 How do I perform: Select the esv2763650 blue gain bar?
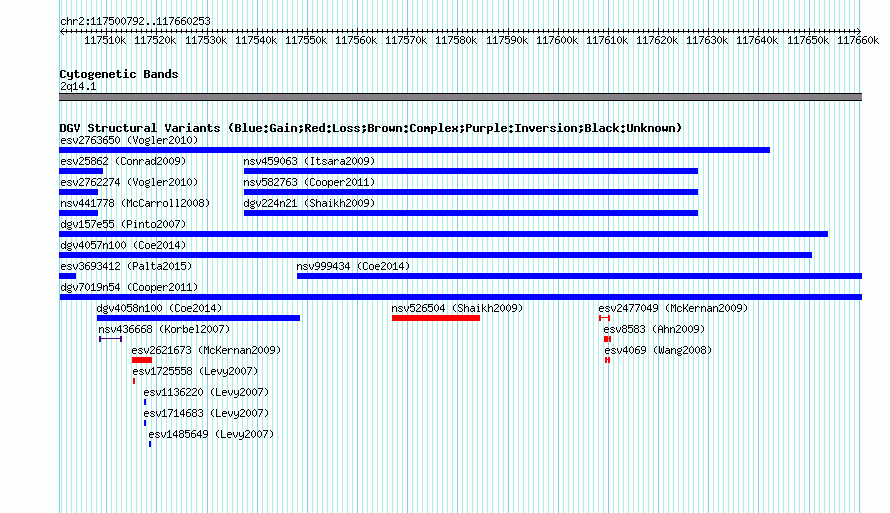coord(414,150)
